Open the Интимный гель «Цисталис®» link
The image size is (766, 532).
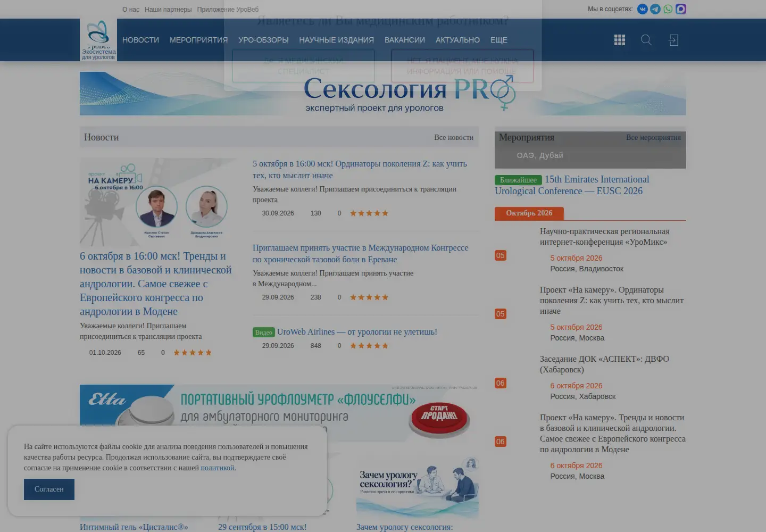134,527
